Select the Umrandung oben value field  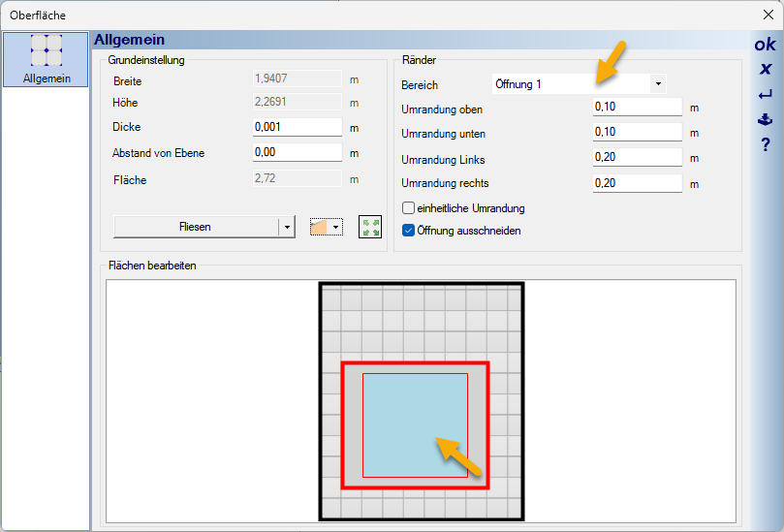click(x=637, y=107)
